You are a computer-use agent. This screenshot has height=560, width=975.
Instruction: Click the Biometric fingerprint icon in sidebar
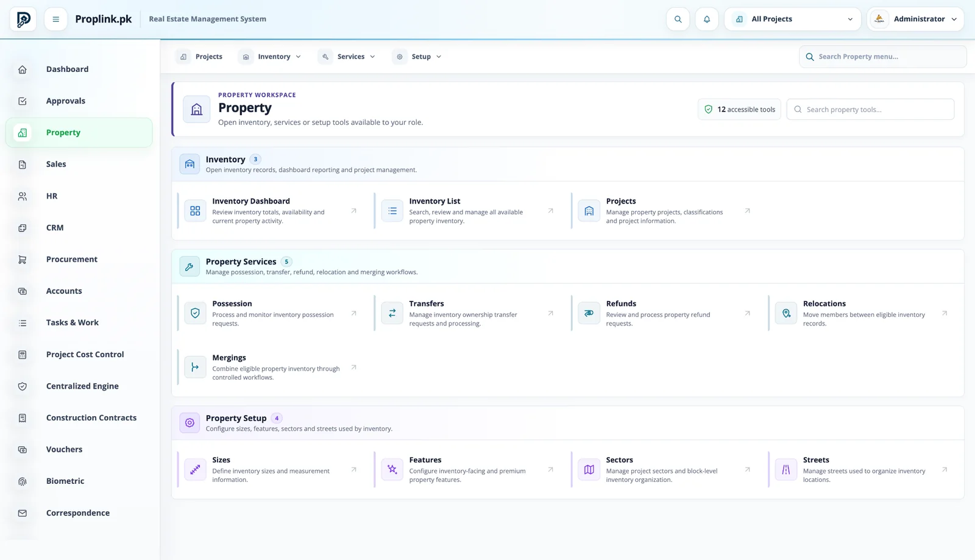point(23,481)
